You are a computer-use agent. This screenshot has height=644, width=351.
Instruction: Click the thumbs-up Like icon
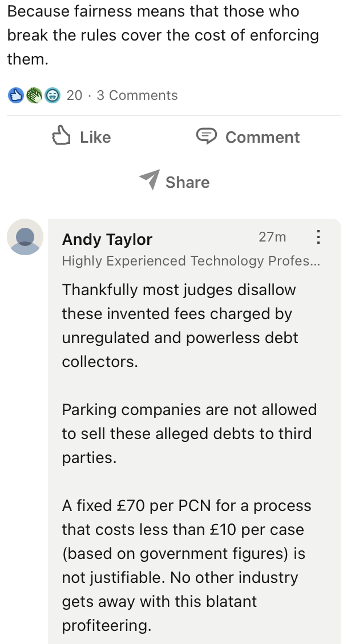61,136
